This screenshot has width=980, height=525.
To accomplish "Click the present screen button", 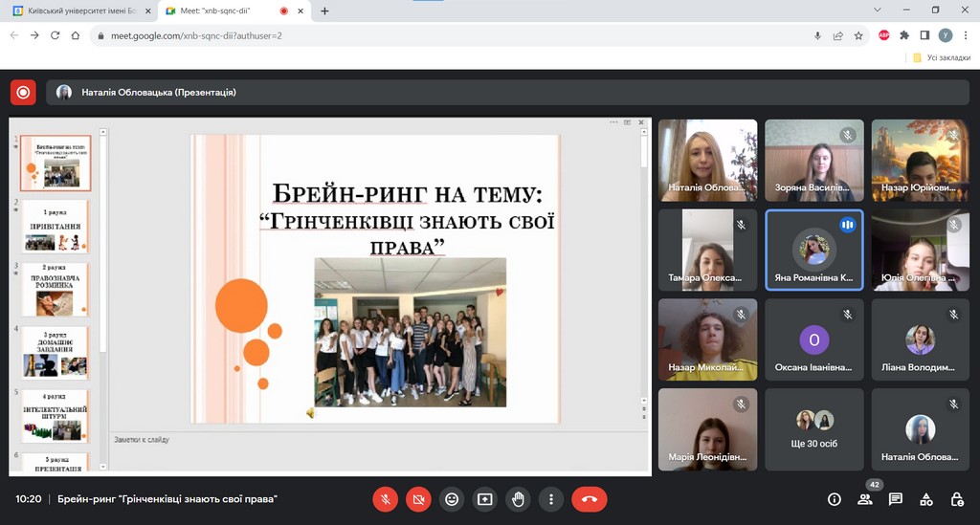I will 485,498.
